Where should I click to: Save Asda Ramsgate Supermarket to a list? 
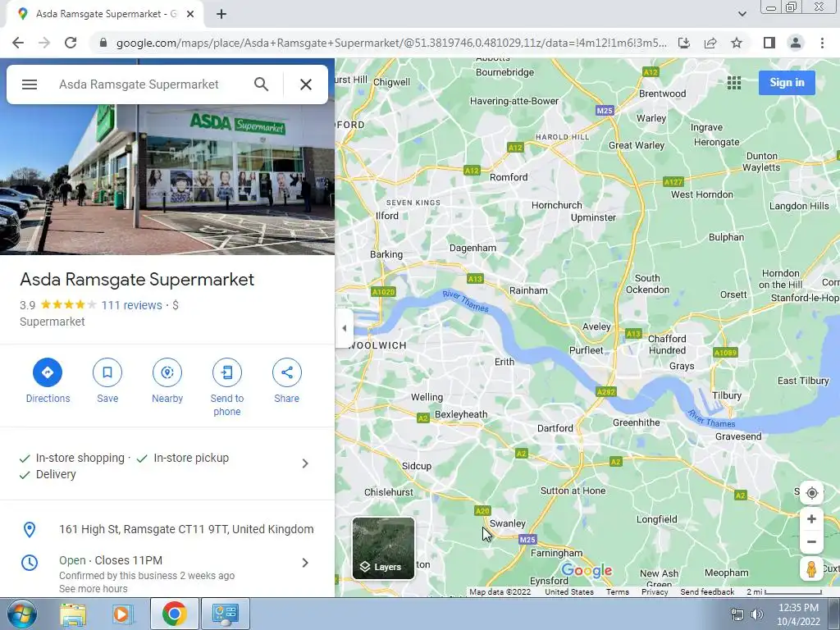(107, 381)
